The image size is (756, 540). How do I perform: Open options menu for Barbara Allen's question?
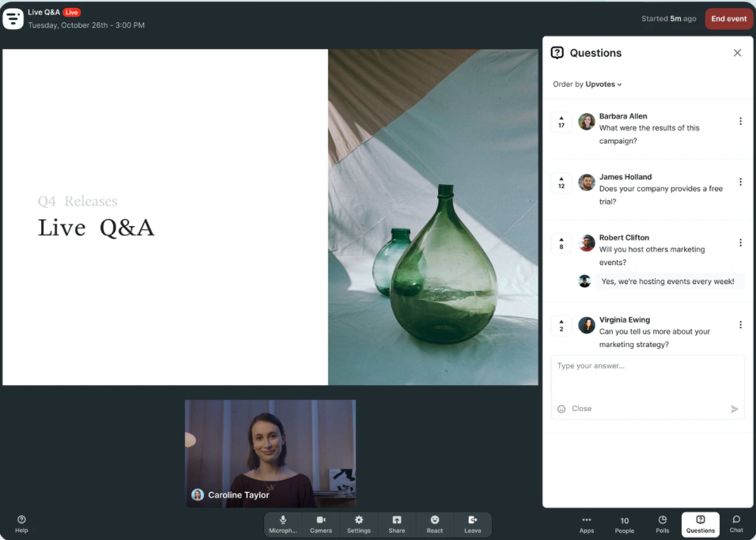(x=740, y=122)
